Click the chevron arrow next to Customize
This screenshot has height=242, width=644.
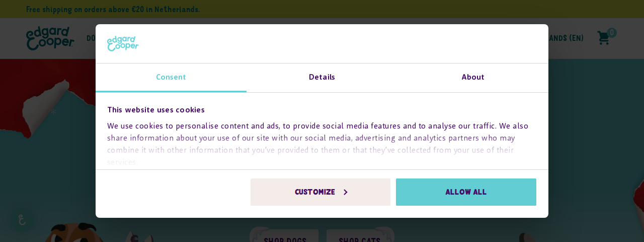click(x=345, y=192)
